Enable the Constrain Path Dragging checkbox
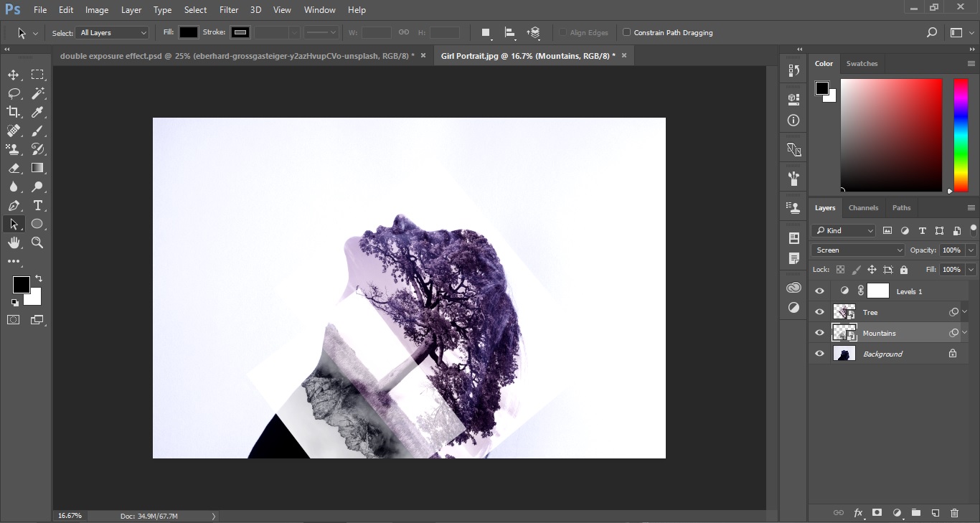This screenshot has width=980, height=523. (628, 32)
